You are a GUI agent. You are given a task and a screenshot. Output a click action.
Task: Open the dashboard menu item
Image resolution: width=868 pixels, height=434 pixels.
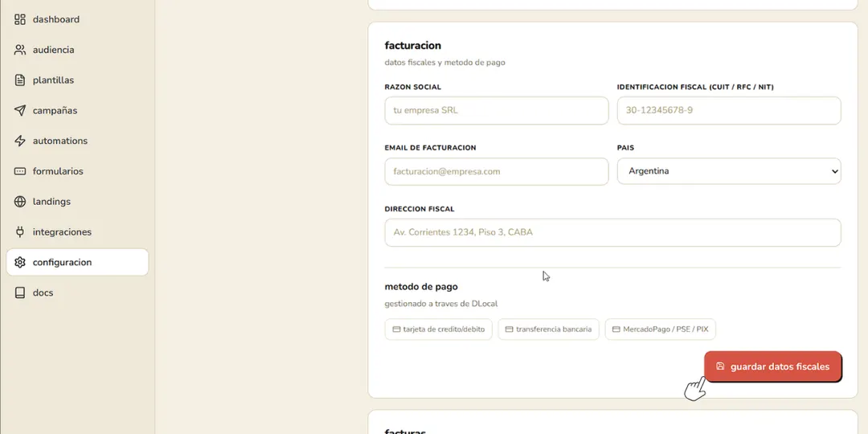(x=77, y=19)
